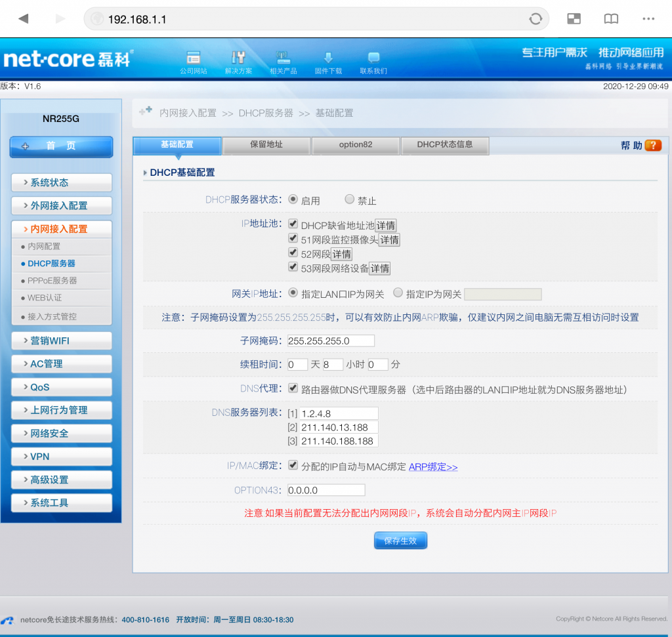
Task: Click the 联系我们 contact us icon
Action: click(373, 58)
